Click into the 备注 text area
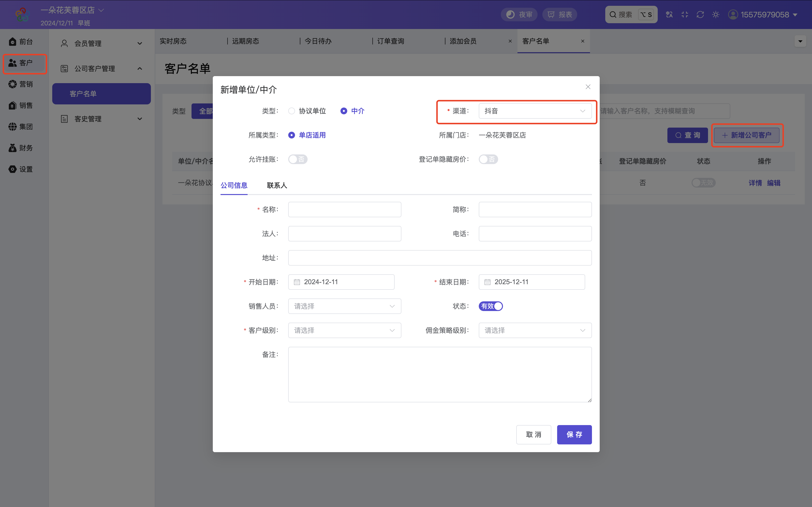 tap(440, 375)
